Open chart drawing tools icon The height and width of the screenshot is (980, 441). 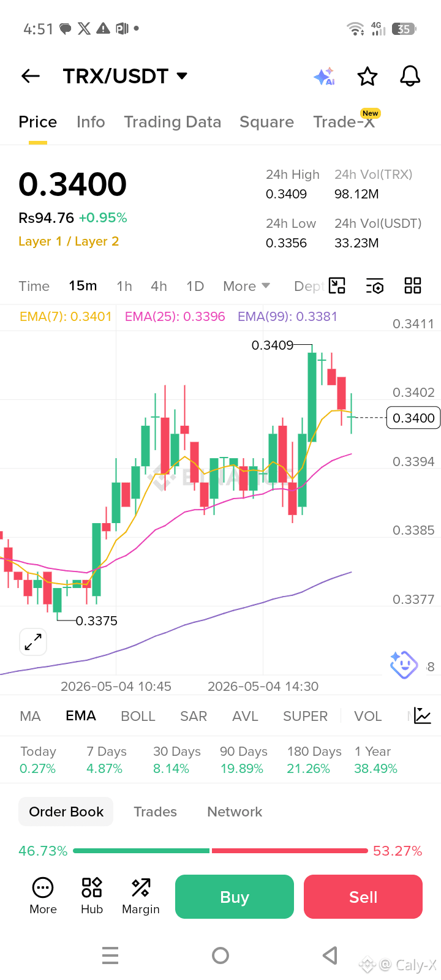pos(337,285)
